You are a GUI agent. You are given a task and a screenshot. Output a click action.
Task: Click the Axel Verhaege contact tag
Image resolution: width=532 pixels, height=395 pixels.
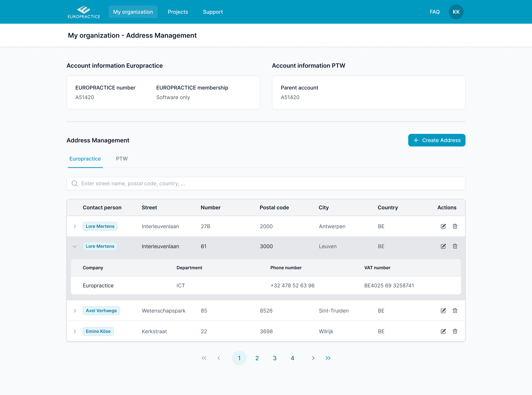[x=101, y=311]
